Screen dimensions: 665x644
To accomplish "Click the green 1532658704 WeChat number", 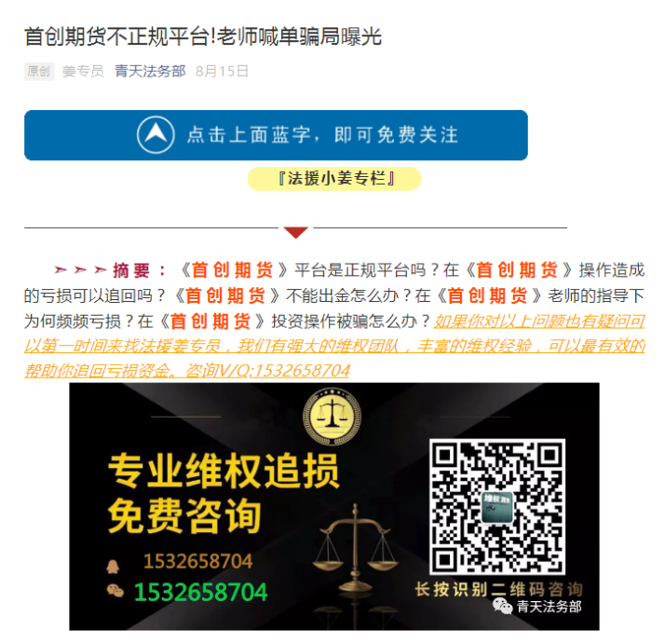I will pos(200,592).
